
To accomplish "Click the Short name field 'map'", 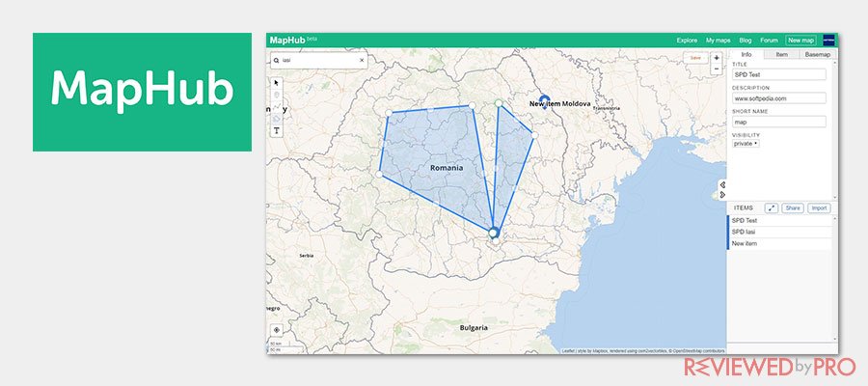I will pos(779,122).
